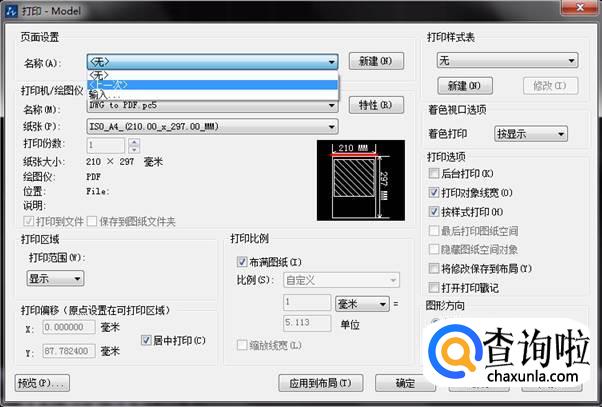Open the 纸张(P) paper size dropdown
The image size is (602, 407).
[x=212, y=126]
